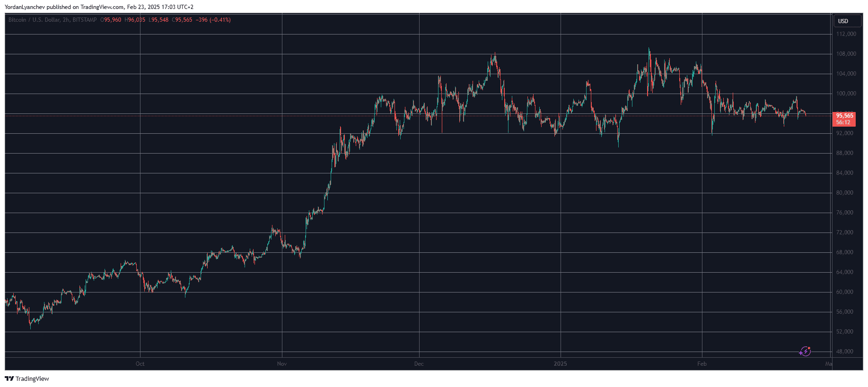This screenshot has width=868, height=387.
Task: Click the 56:12 candle countdown timer
Action: (x=843, y=122)
